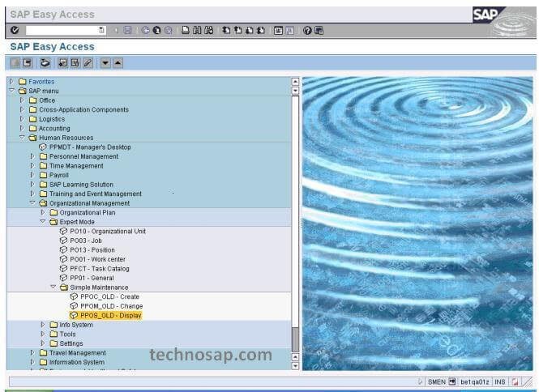Click the User Menu icon
Screen dimensions: 539x392
[x=15, y=63]
